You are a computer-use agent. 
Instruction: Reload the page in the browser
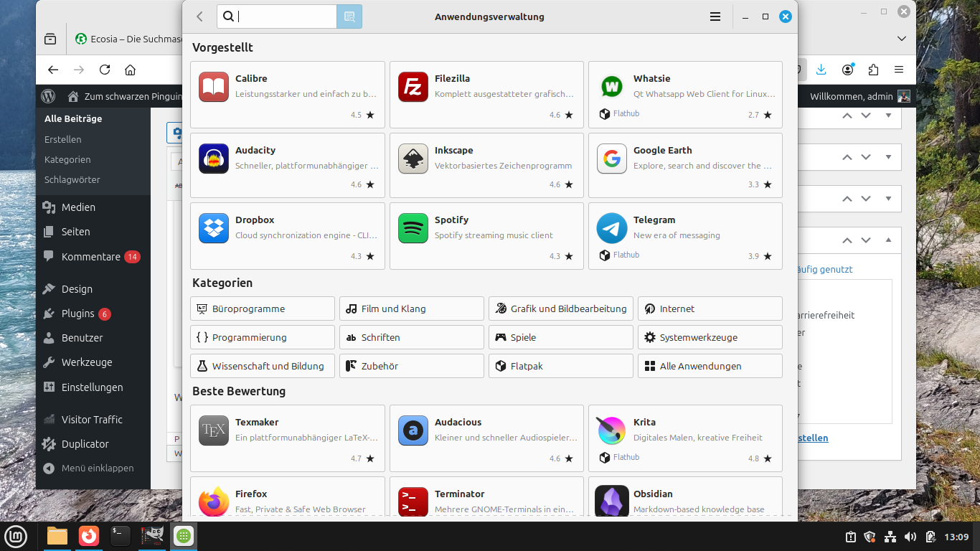[105, 70]
